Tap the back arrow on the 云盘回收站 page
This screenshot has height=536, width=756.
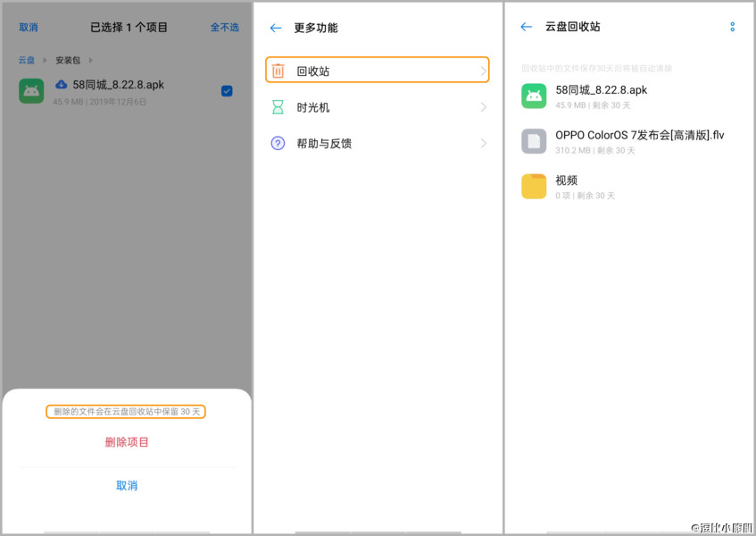(527, 27)
